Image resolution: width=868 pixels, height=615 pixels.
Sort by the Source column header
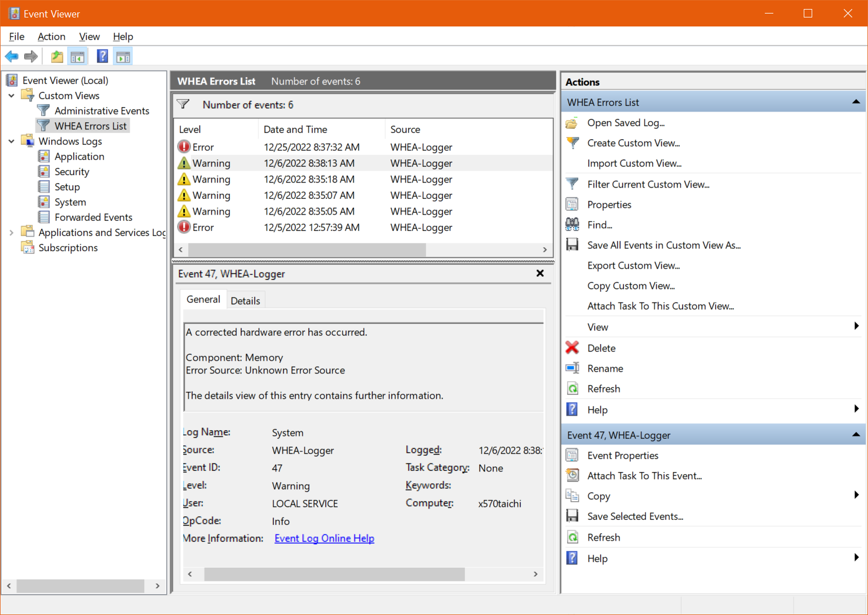coord(468,130)
